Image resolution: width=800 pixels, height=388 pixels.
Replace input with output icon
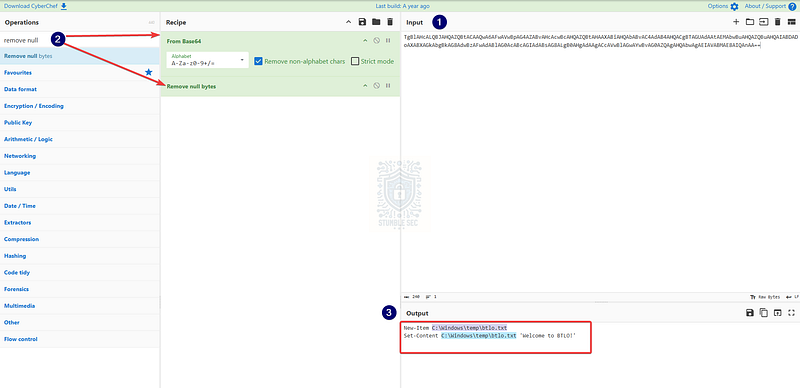pyautogui.click(x=778, y=313)
